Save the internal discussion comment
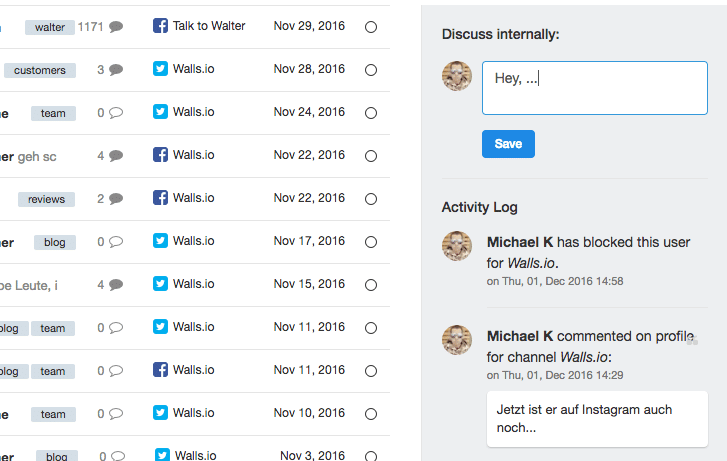This screenshot has height=461, width=727. click(508, 144)
